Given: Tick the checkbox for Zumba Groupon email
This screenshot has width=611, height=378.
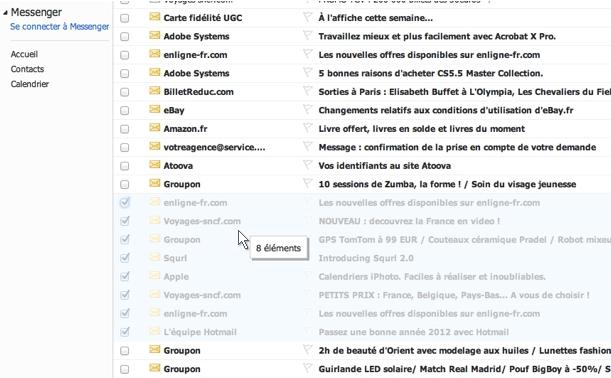Looking at the screenshot, I should (124, 184).
